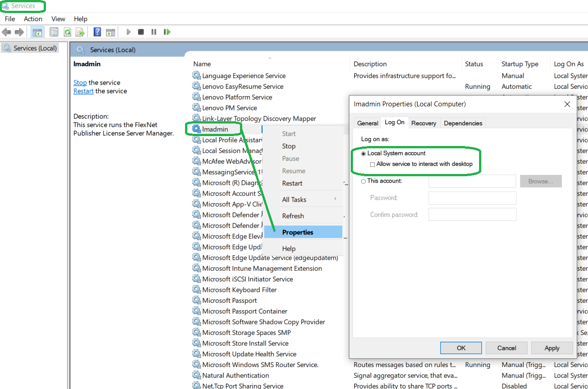Open the Action menu
The image size is (588, 389).
click(33, 19)
